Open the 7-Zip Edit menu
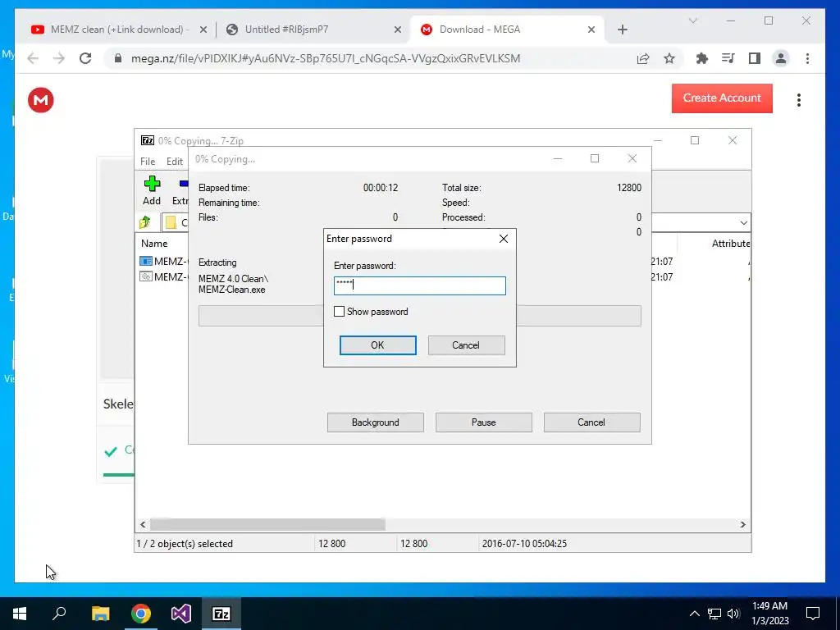 click(x=175, y=162)
